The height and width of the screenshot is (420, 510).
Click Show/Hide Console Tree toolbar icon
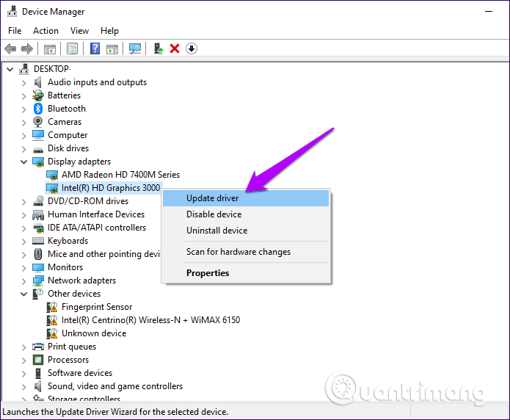point(50,49)
